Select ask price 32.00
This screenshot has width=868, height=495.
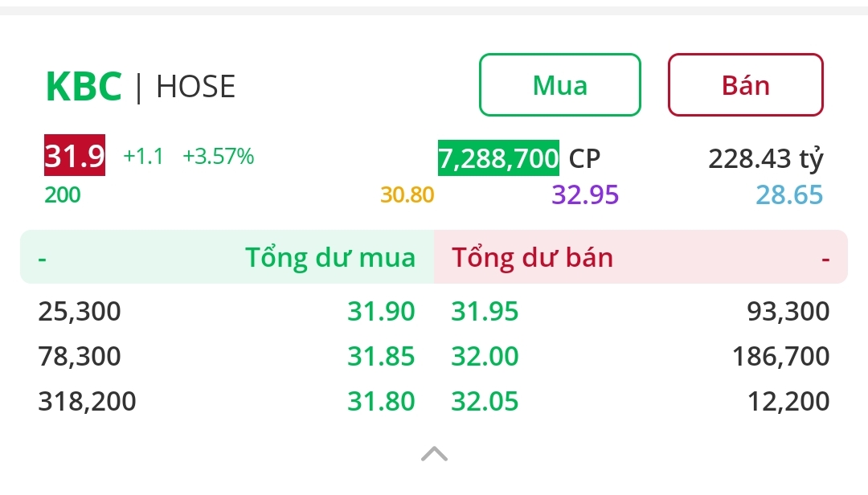point(485,356)
